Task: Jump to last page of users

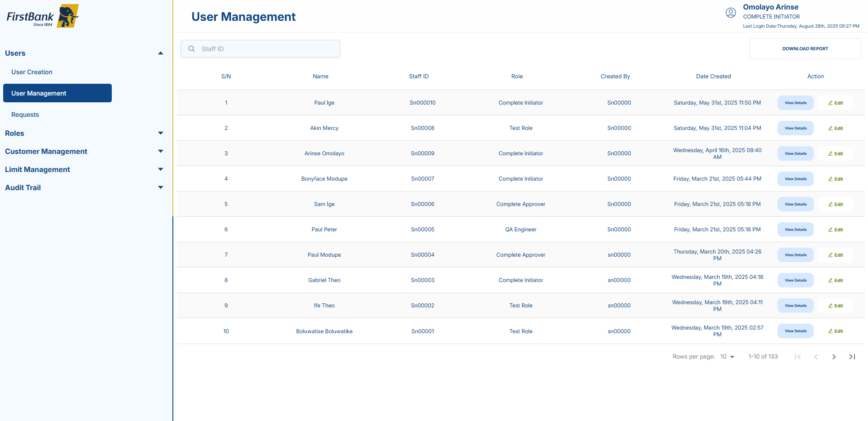Action: point(852,357)
